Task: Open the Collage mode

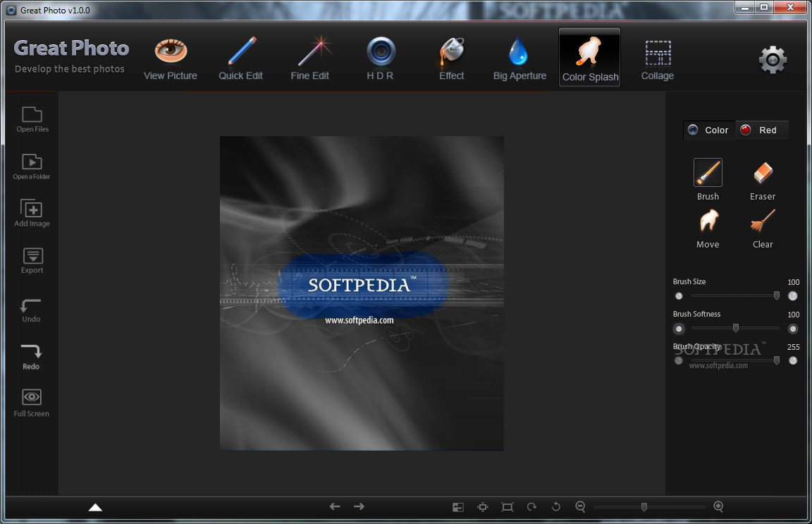Action: click(658, 60)
